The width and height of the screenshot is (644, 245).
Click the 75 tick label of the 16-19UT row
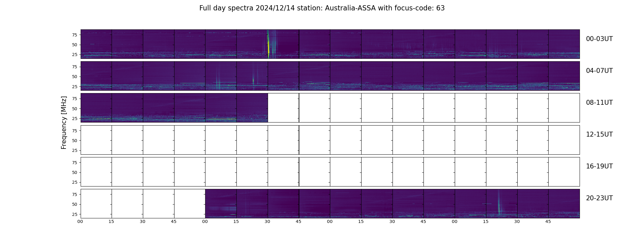click(75, 163)
